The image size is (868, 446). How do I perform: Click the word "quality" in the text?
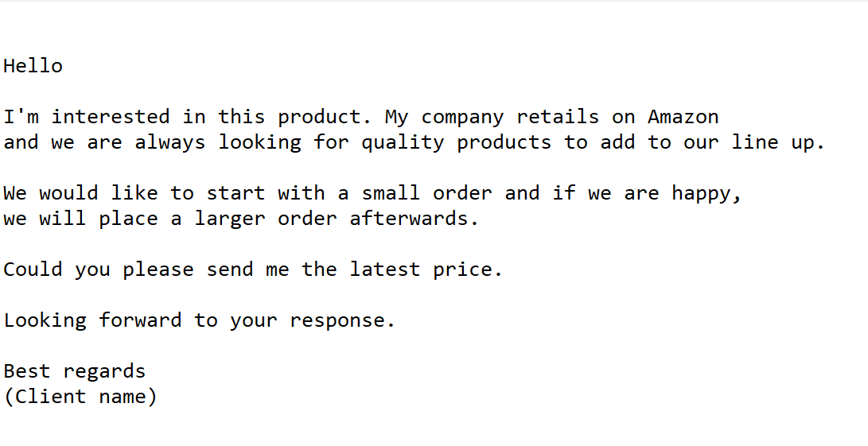(x=403, y=142)
